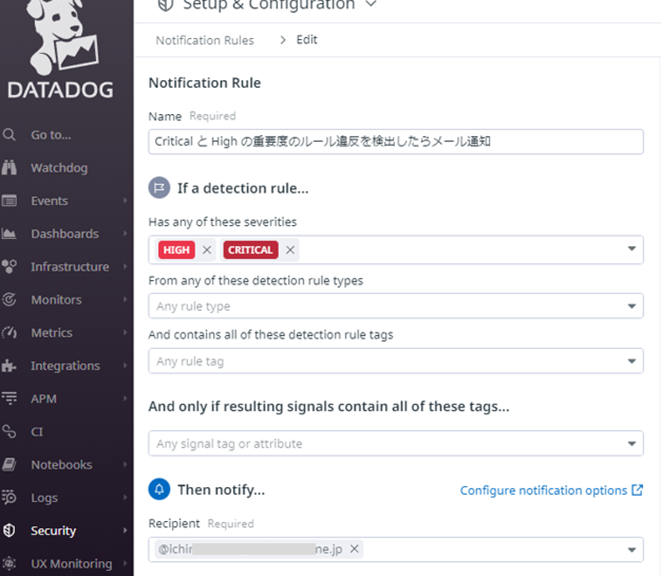Click the Watchdog binoculars icon
Image resolution: width=661 pixels, height=576 pixels.
9,168
